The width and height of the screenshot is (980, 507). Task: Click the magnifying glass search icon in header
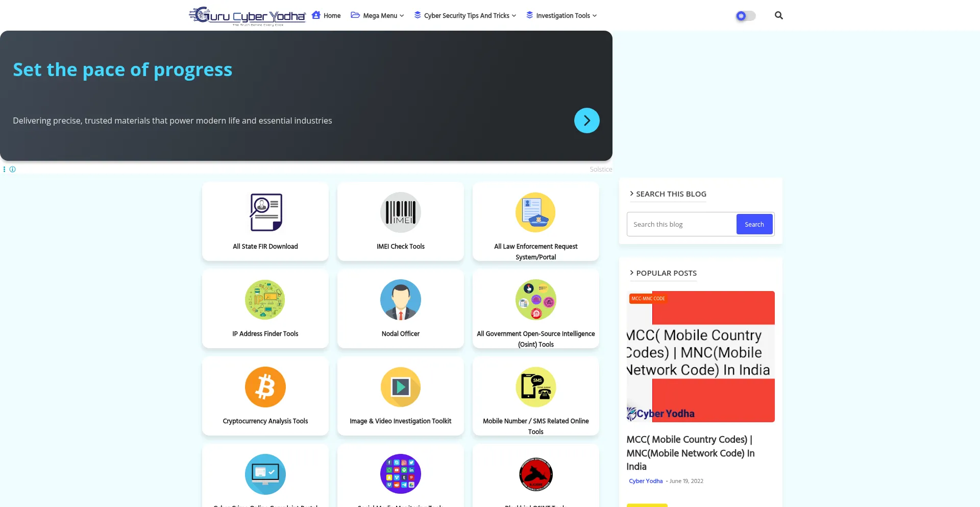tap(778, 15)
